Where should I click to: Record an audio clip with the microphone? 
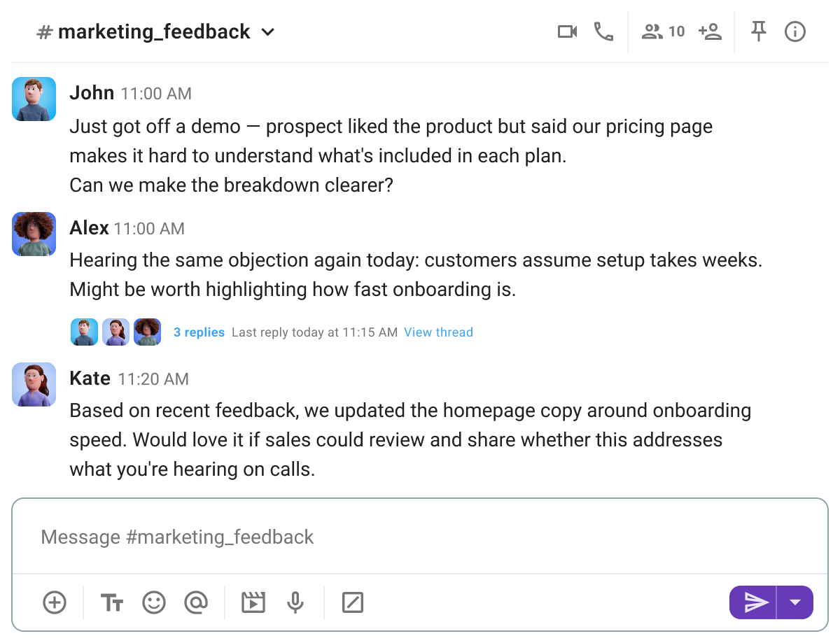pos(295,602)
